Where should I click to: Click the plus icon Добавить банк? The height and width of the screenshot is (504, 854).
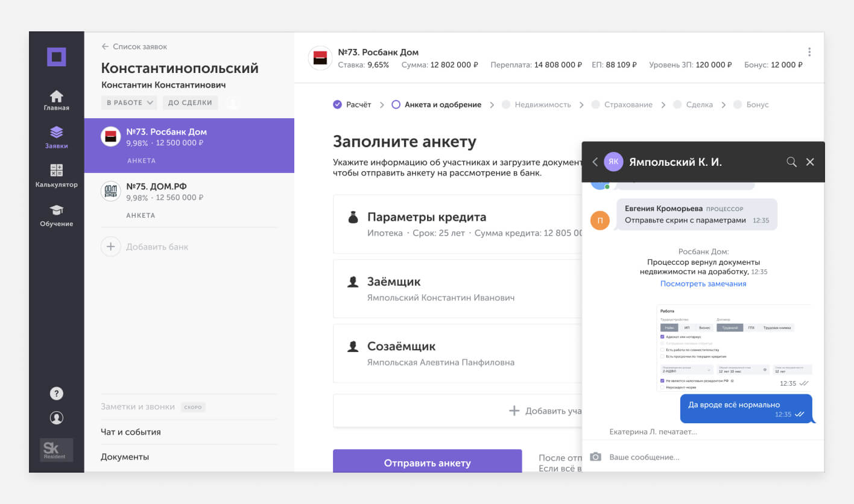pyautogui.click(x=110, y=247)
